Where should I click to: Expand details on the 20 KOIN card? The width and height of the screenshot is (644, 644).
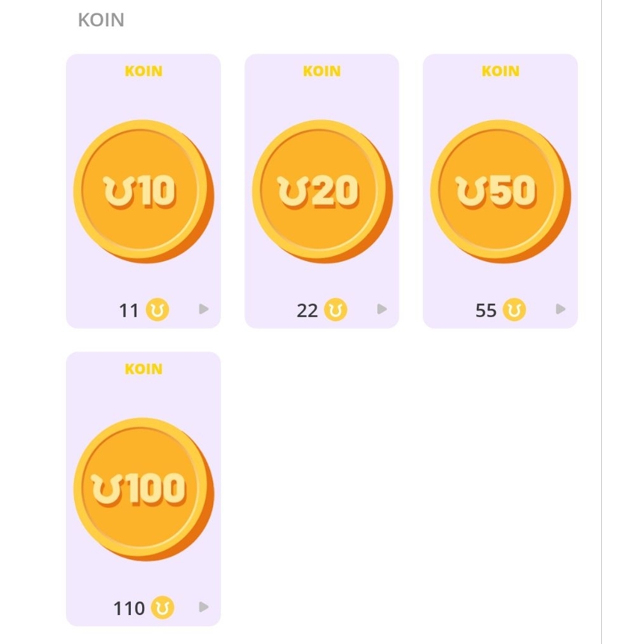[x=382, y=309]
